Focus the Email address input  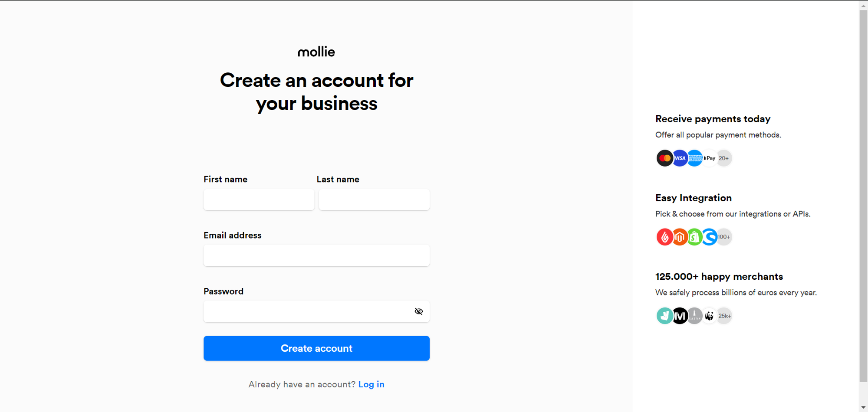[316, 255]
